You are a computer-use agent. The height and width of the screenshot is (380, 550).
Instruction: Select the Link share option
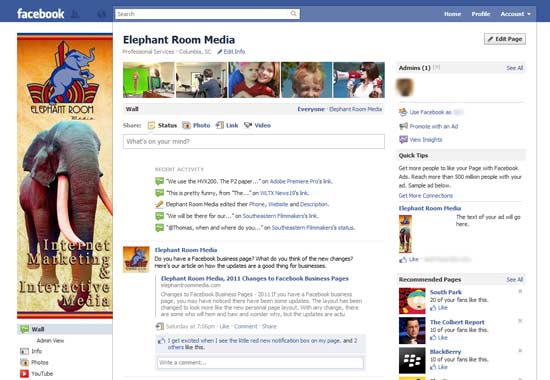tap(227, 125)
